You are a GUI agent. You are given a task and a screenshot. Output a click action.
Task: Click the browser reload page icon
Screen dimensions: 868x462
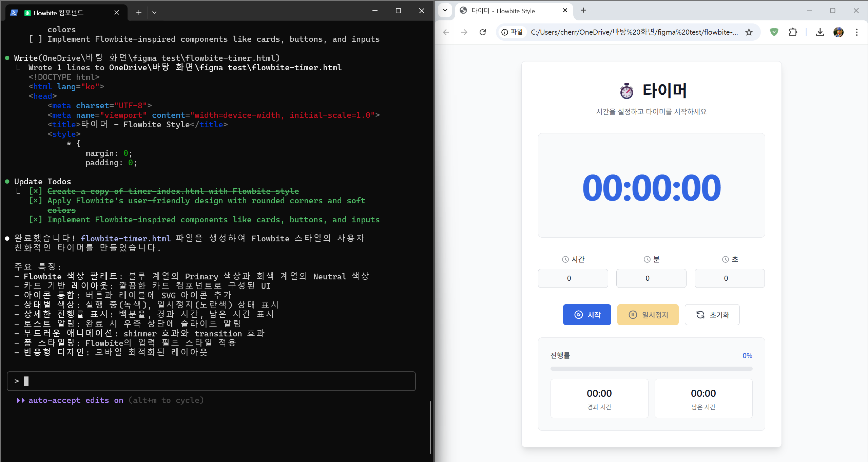tap(482, 32)
